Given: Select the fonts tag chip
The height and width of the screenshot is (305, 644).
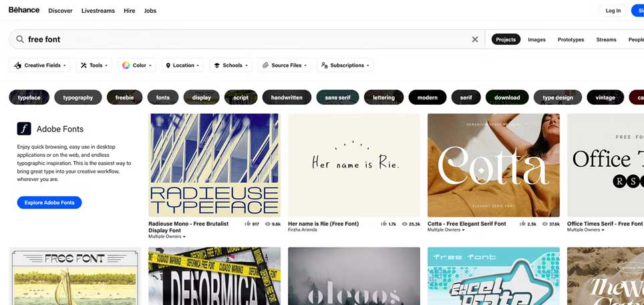Looking at the screenshot, I should tap(163, 97).
